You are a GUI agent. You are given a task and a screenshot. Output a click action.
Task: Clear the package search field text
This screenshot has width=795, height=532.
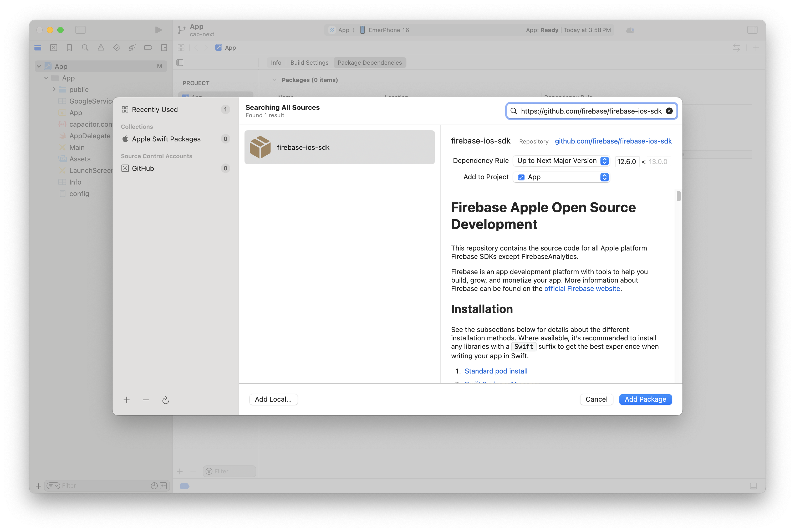[669, 111]
